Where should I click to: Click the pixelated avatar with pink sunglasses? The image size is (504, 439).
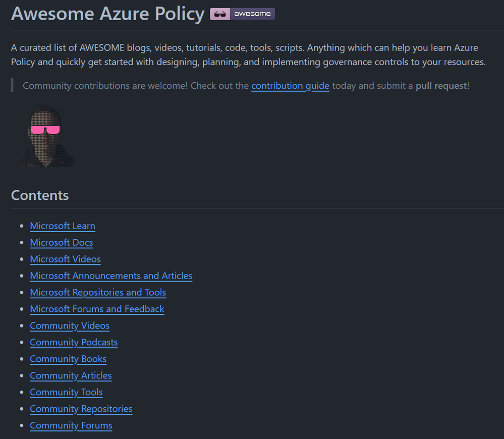(x=46, y=136)
